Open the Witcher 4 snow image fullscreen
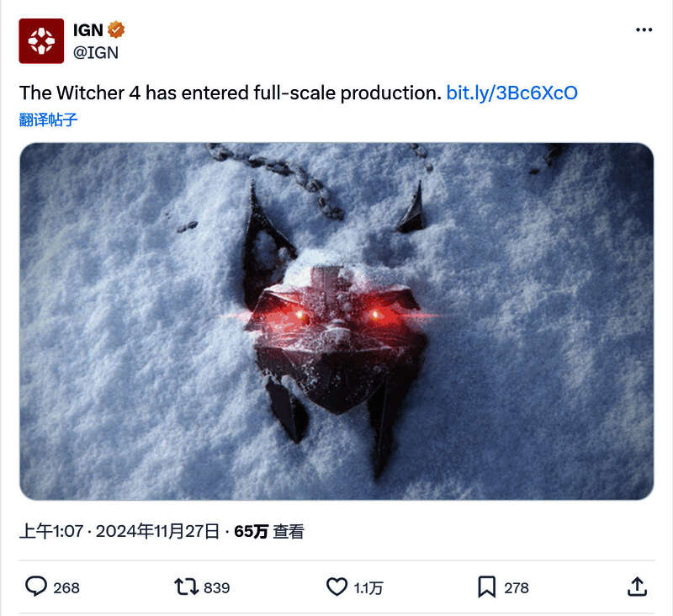This screenshot has width=673, height=616. [336, 327]
